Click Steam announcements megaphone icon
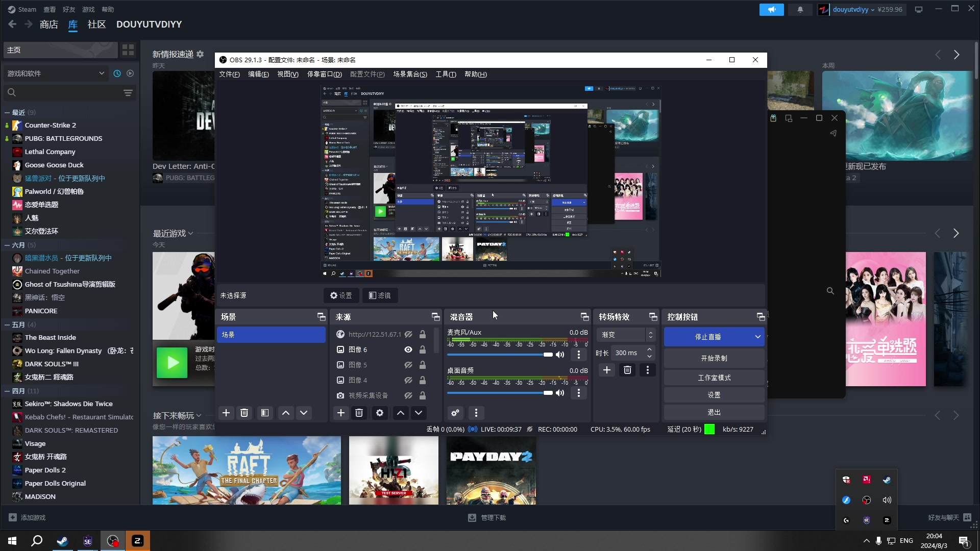The width and height of the screenshot is (980, 551). (x=771, y=9)
